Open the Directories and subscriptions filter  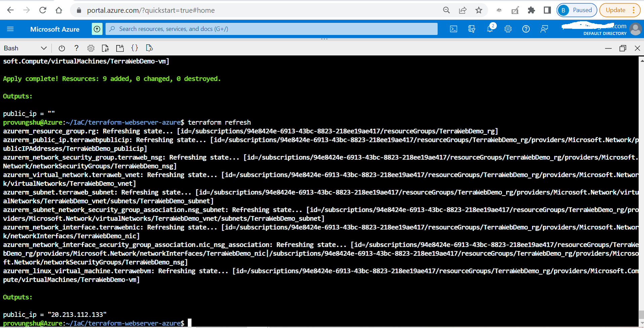(472, 29)
